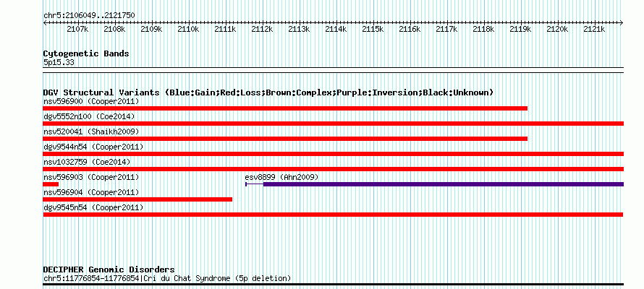The height and width of the screenshot is (289, 644).
Task: Open the dgv9545n54 (Cooper2011) label
Action: [x=93, y=208]
